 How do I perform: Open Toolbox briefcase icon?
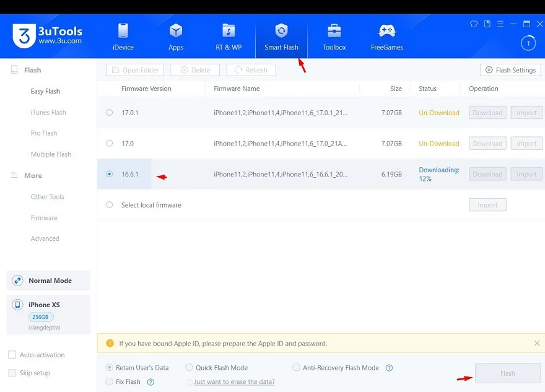[334, 31]
